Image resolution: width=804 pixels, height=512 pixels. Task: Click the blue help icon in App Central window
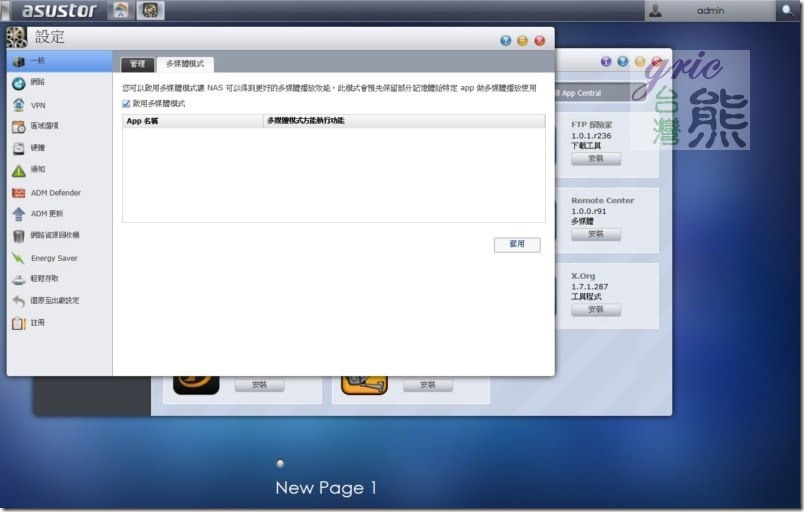[623, 62]
